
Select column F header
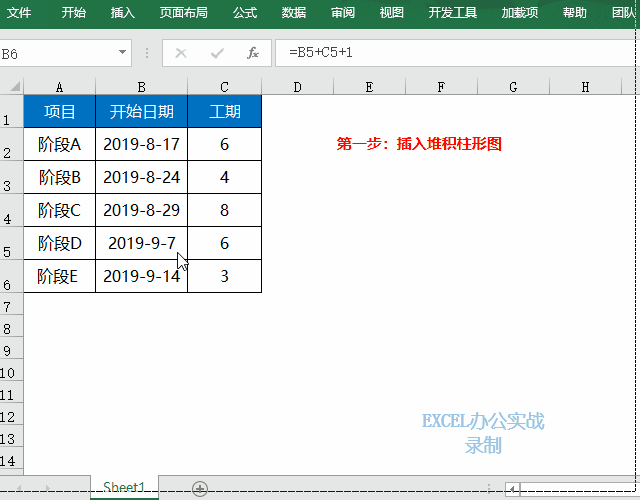[x=441, y=87]
